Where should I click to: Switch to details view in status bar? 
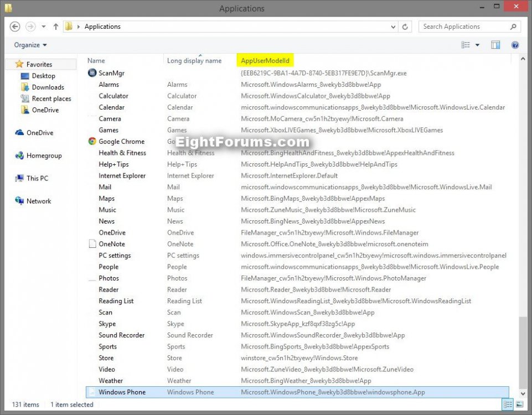(x=508, y=404)
